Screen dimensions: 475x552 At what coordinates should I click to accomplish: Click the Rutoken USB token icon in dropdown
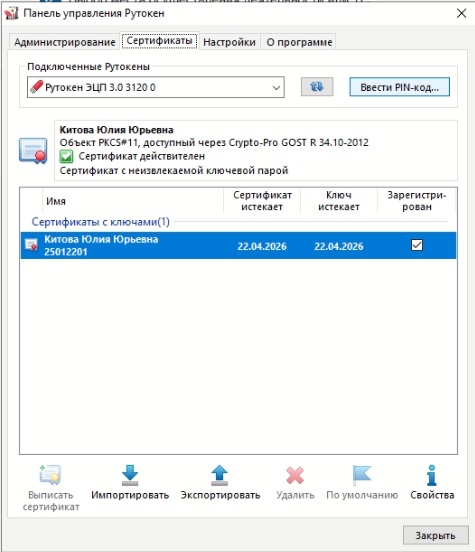point(37,87)
